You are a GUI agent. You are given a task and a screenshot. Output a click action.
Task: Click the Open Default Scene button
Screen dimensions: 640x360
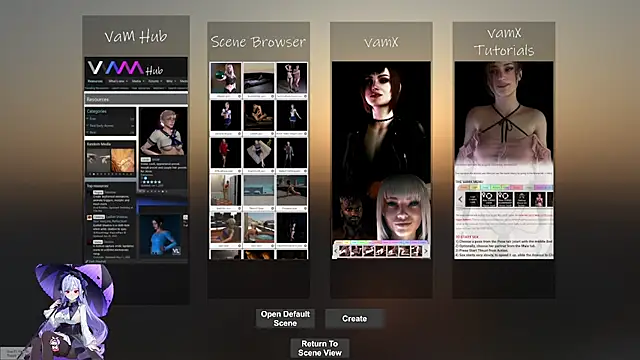pos(285,318)
